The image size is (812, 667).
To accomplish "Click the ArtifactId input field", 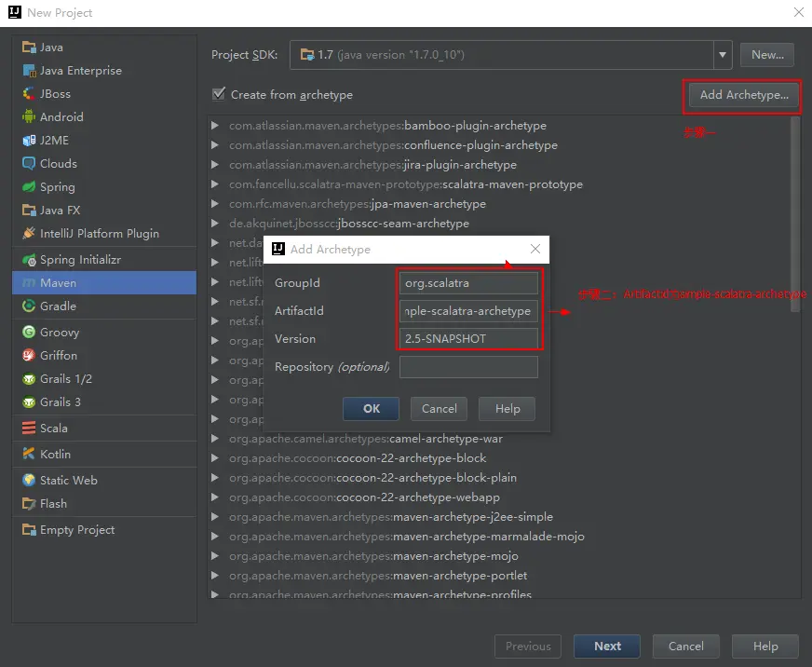I will 468,311.
